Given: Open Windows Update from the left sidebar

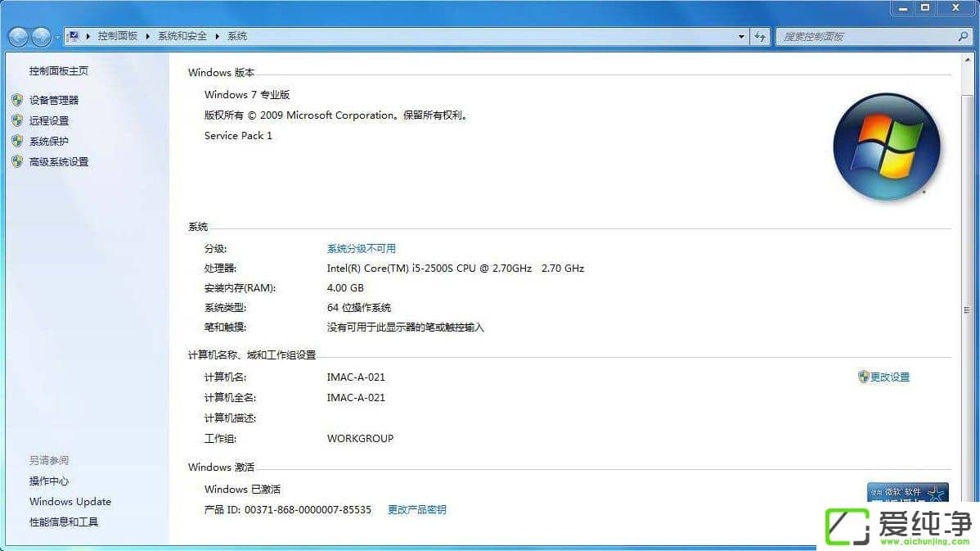Looking at the screenshot, I should pyautogui.click(x=70, y=501).
